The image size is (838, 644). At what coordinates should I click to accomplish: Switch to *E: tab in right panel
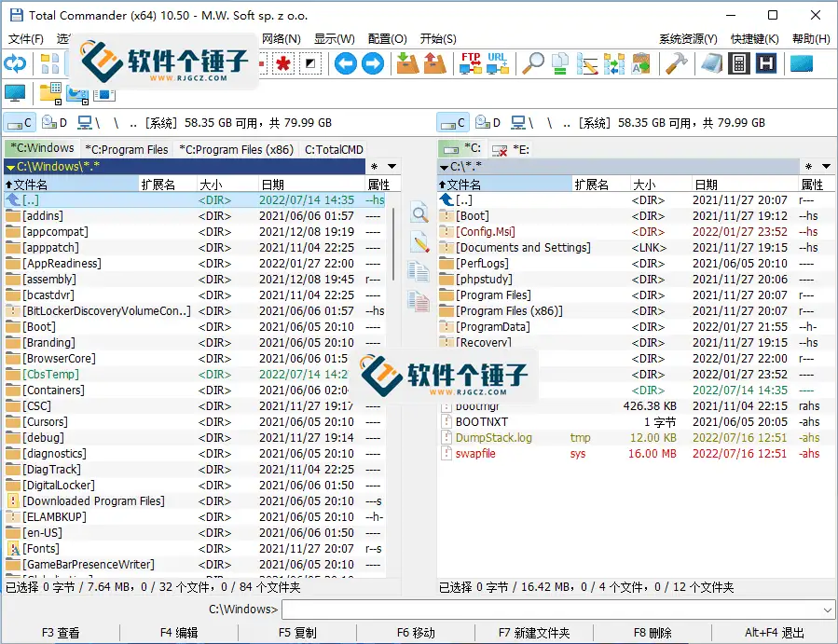pos(511,150)
